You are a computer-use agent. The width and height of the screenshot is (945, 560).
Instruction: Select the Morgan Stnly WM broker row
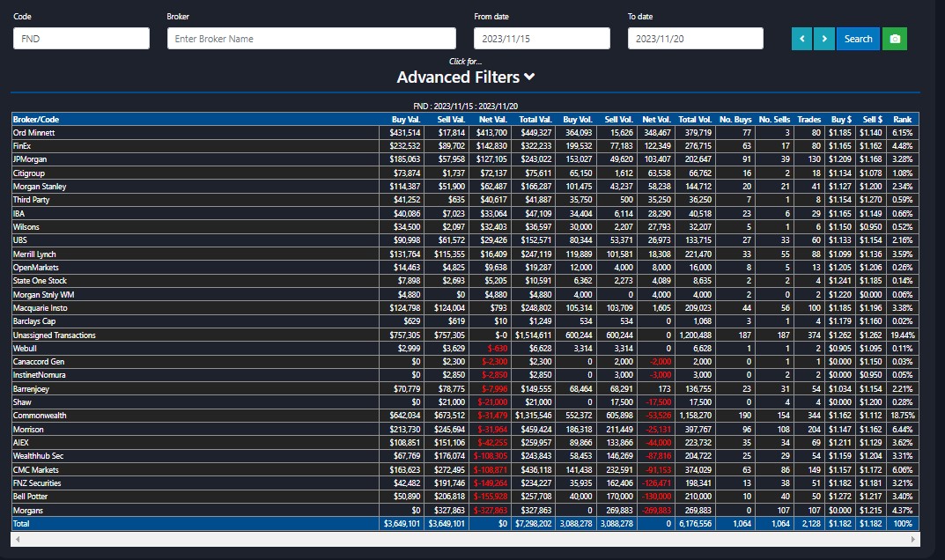465,294
